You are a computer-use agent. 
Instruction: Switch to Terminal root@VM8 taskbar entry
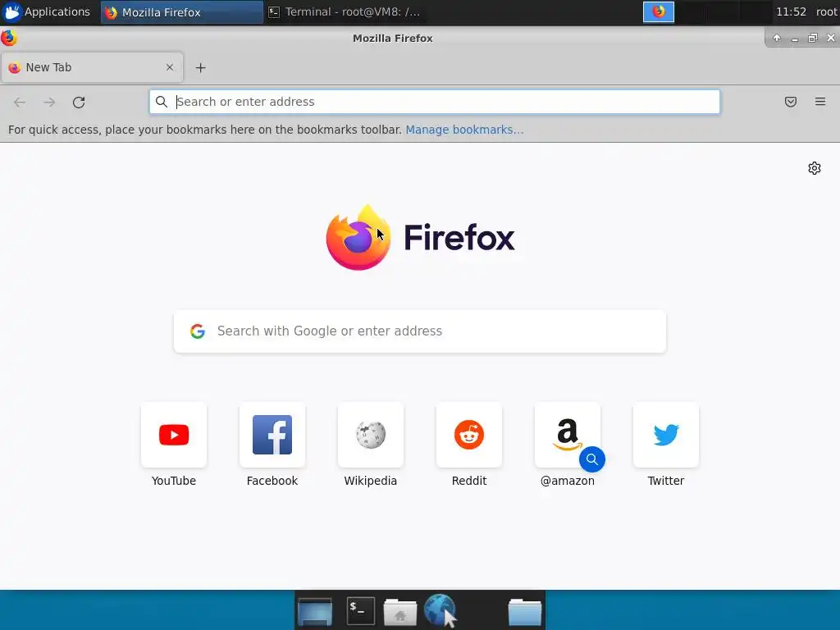click(345, 11)
